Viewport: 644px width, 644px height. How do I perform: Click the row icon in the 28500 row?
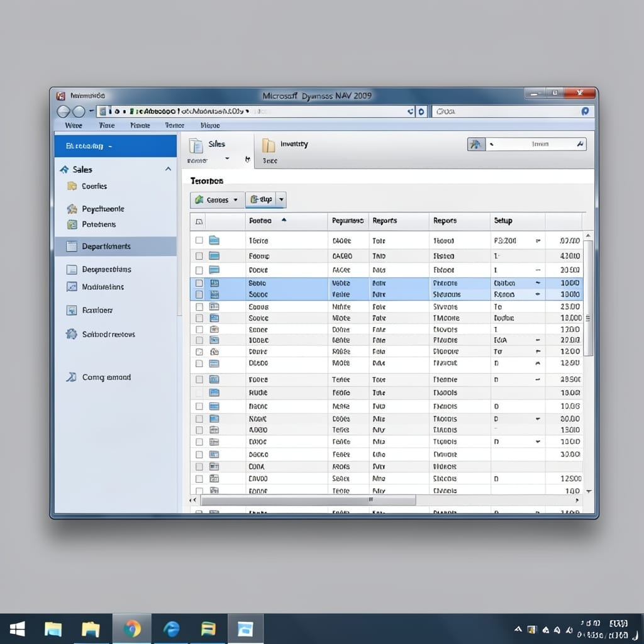coord(214,379)
